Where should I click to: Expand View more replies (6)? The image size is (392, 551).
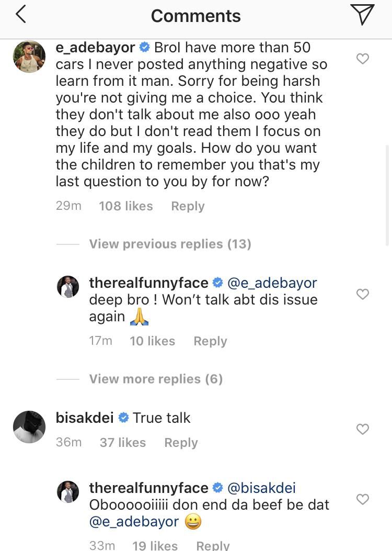[x=156, y=379]
